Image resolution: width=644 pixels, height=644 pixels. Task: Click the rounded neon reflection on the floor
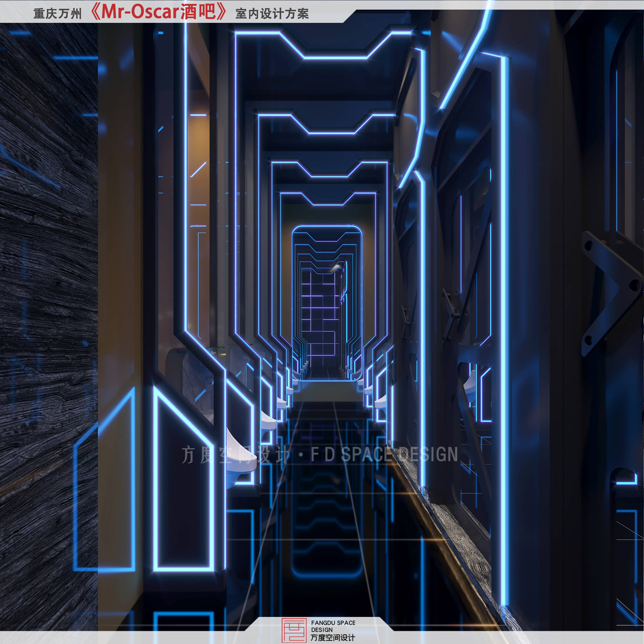[x=327, y=573]
